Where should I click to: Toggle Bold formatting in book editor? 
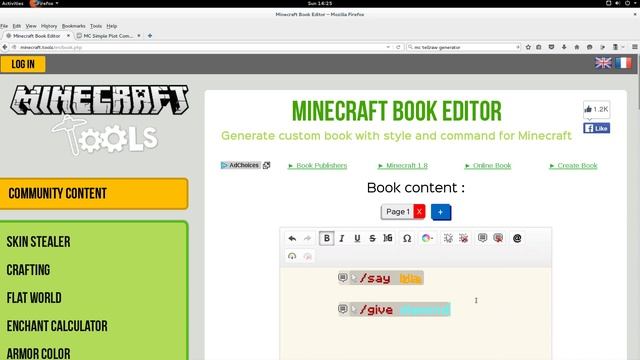click(327, 238)
